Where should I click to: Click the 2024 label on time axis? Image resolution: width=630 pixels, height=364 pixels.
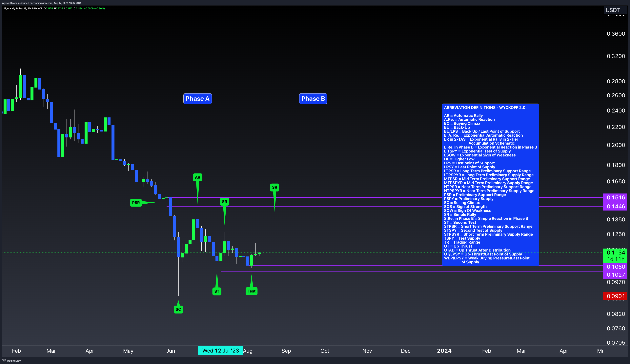(x=444, y=351)
